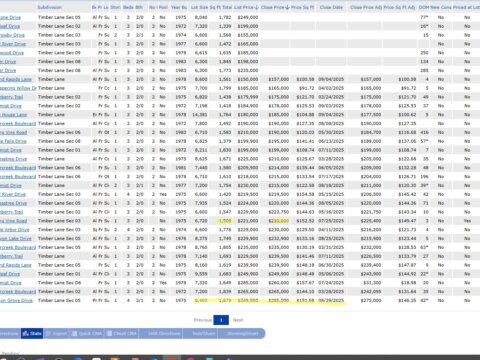Click the 416 days on market cell
This screenshot has height=360, width=480.
pos(424,132)
